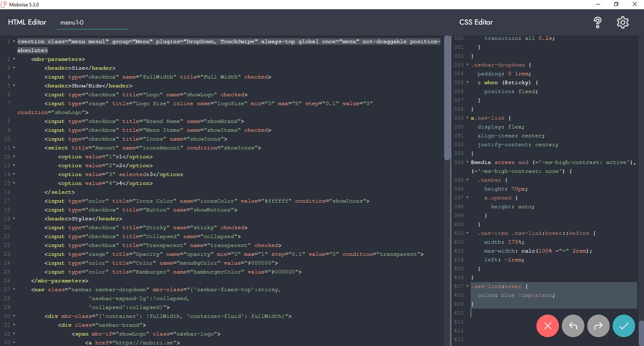This screenshot has width=644, height=346.
Task: Collapse the section tag fold arrow on line 1
Action: pyautogui.click(x=14, y=41)
